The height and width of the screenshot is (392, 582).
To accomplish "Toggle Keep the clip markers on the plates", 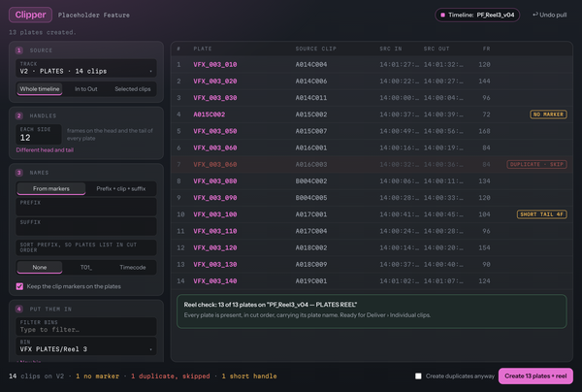I will click(19, 286).
